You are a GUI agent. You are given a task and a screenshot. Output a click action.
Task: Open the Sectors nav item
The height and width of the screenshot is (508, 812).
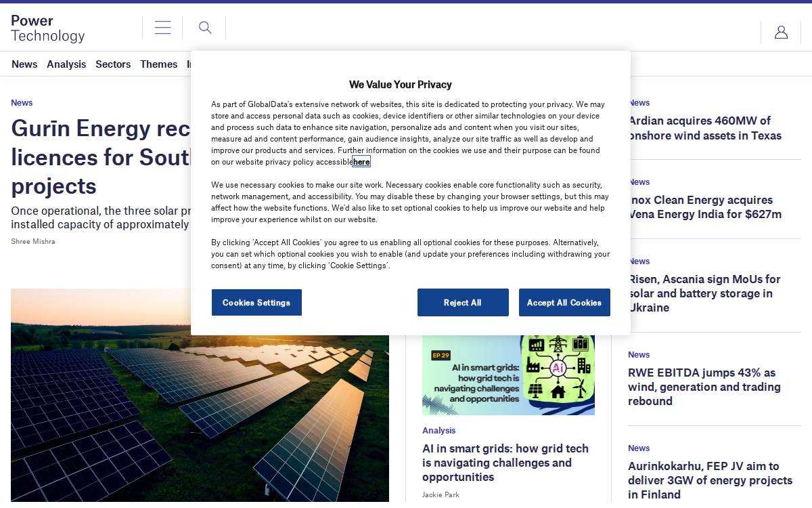pos(113,64)
